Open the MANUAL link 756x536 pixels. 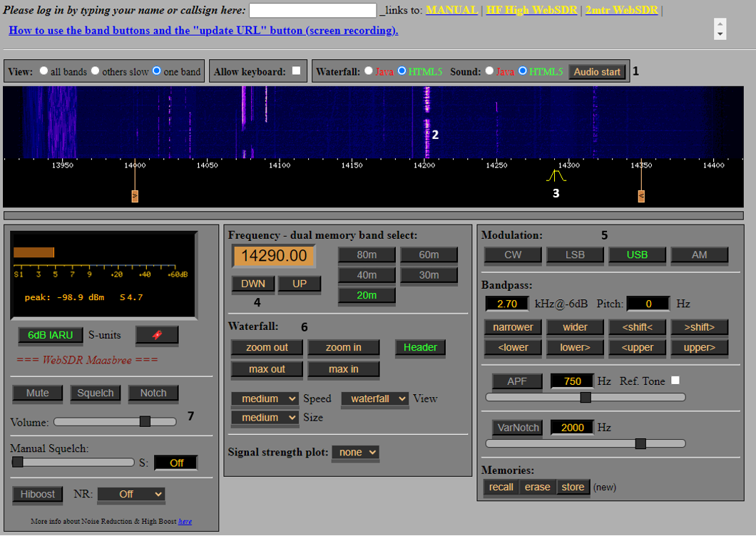451,10
